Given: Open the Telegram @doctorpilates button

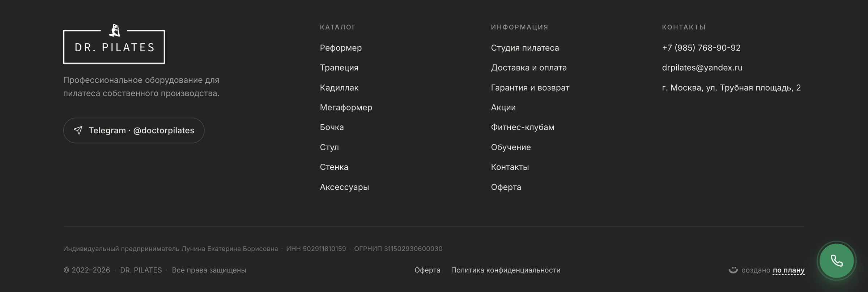Looking at the screenshot, I should [134, 130].
